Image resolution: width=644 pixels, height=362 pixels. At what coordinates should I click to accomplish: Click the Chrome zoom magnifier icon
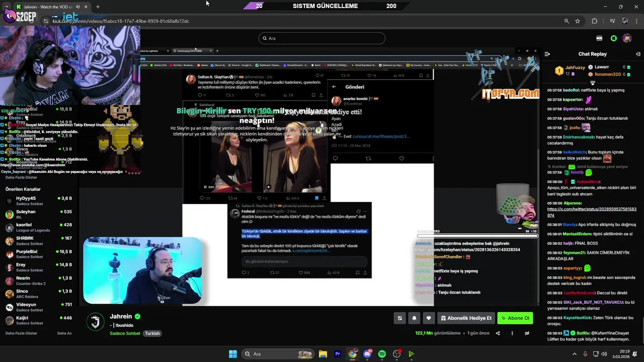click(x=567, y=21)
